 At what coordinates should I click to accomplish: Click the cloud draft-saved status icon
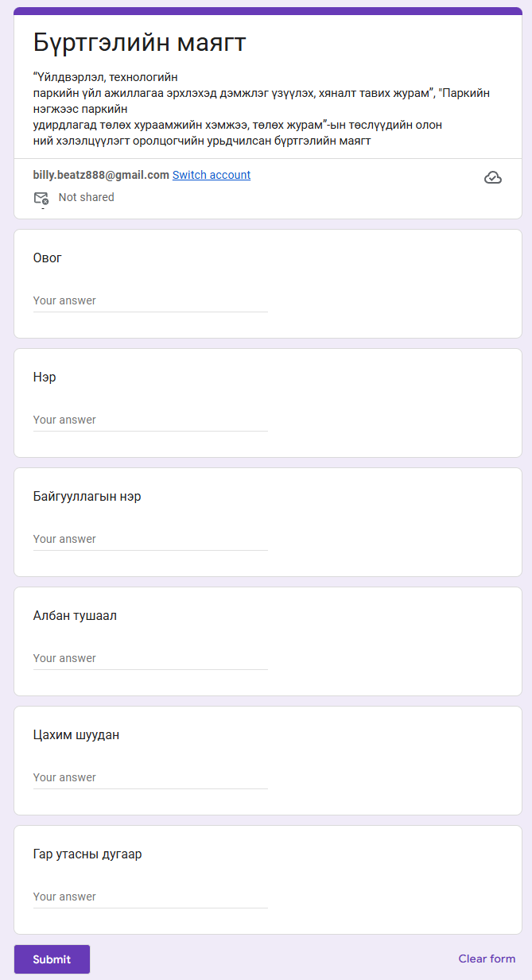493,177
